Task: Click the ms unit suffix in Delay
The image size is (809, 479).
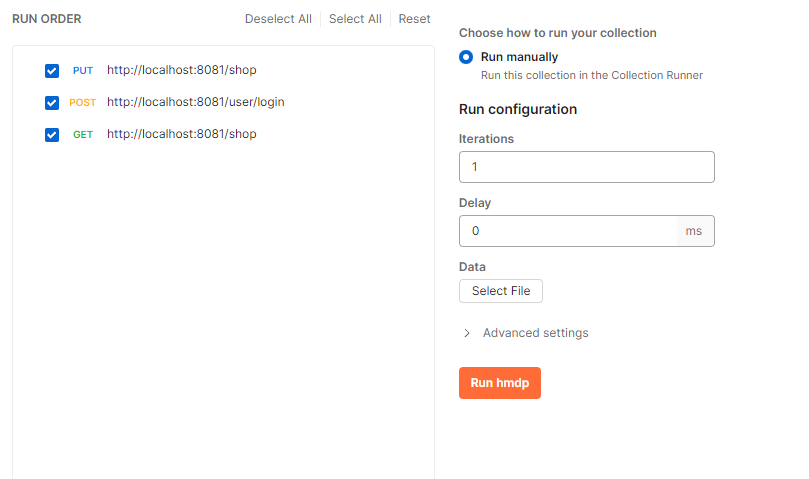Action: pos(694,231)
